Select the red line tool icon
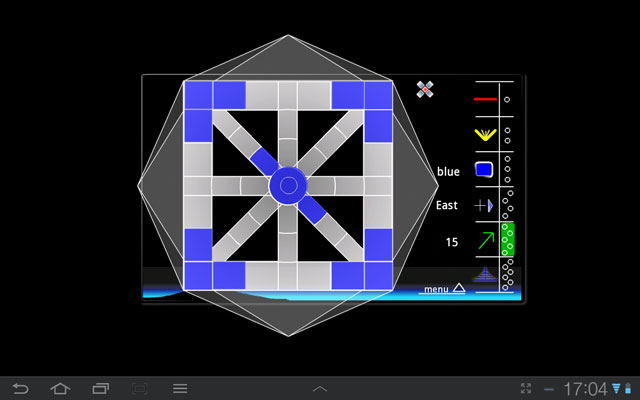The height and width of the screenshot is (400, 640). [x=485, y=99]
